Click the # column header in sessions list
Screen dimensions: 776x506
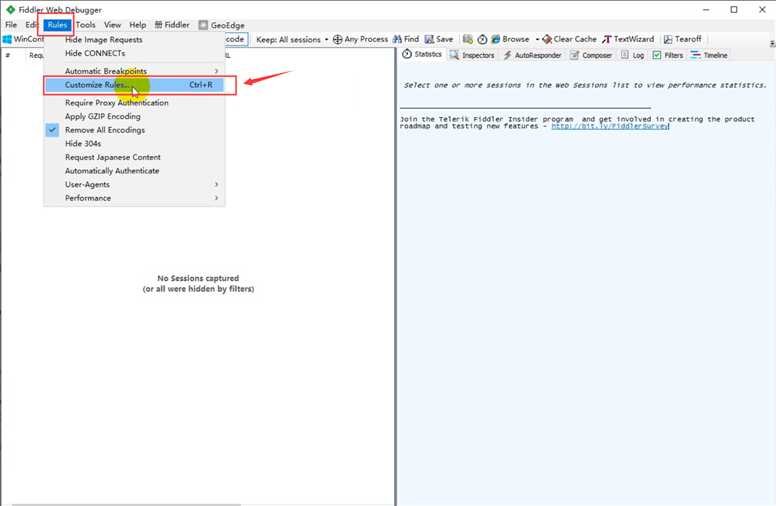click(x=8, y=55)
